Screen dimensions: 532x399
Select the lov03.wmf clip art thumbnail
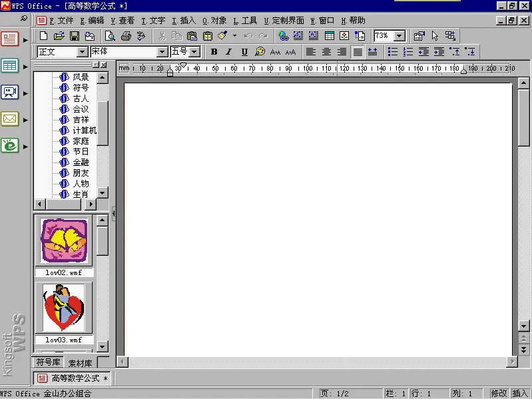click(x=64, y=308)
